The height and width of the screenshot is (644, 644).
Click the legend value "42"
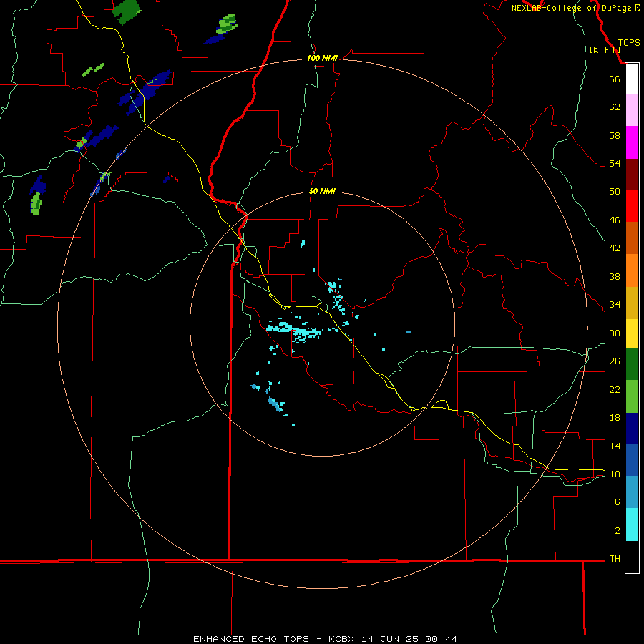615,248
